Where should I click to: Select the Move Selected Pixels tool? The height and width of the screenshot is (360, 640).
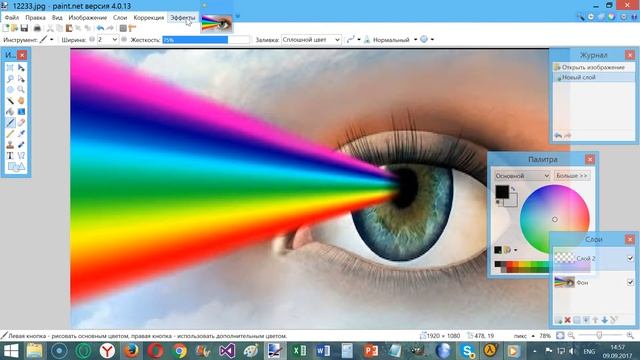click(x=21, y=68)
